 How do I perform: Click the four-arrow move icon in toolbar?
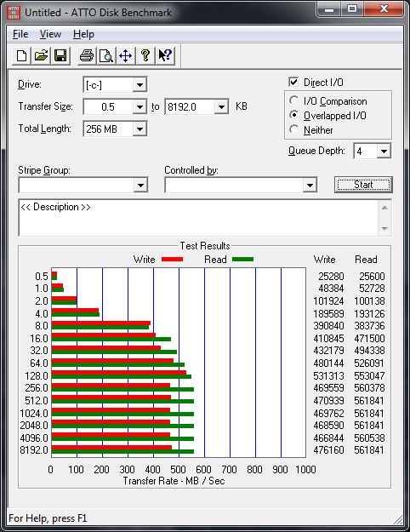[x=126, y=55]
